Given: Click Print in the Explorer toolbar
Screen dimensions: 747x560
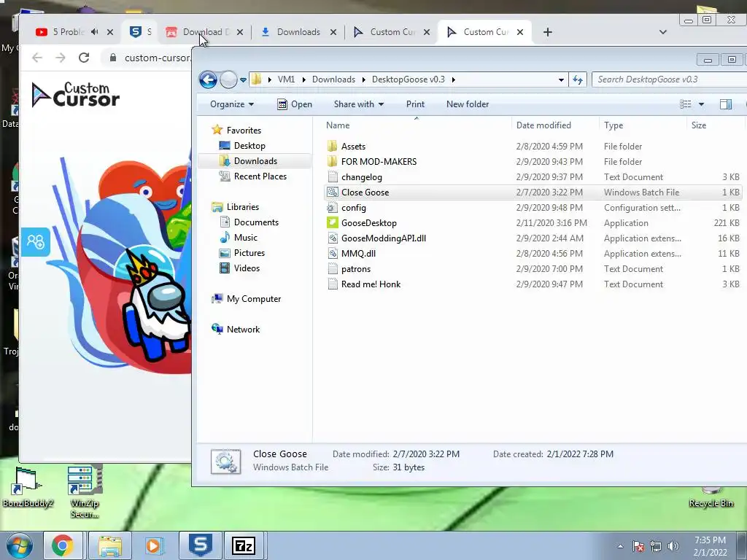Looking at the screenshot, I should 415,104.
